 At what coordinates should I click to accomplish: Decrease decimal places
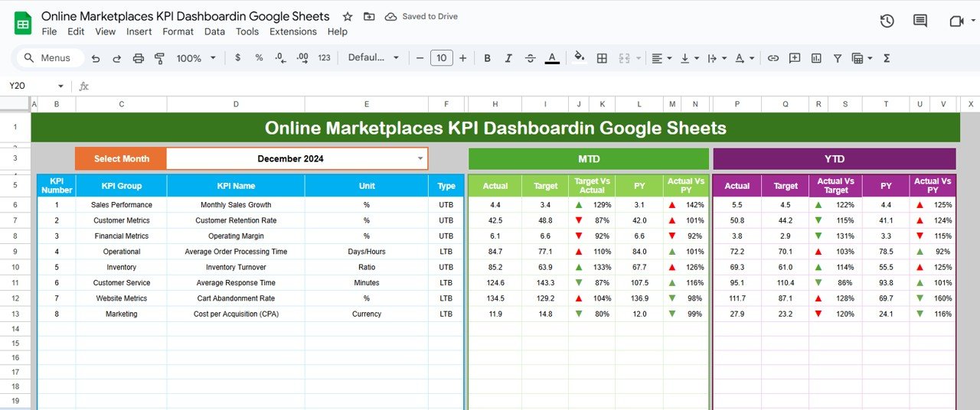click(x=280, y=58)
